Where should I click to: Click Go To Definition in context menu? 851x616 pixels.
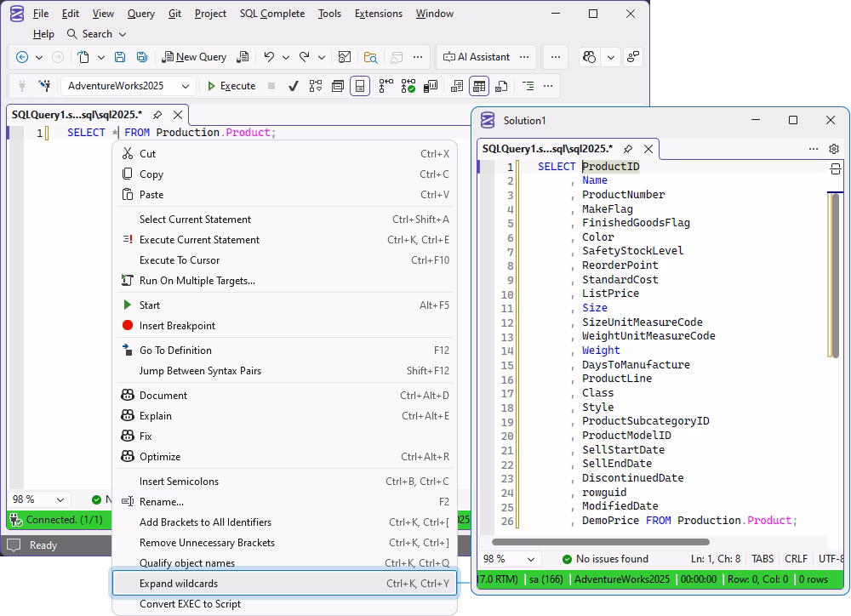[285, 350]
